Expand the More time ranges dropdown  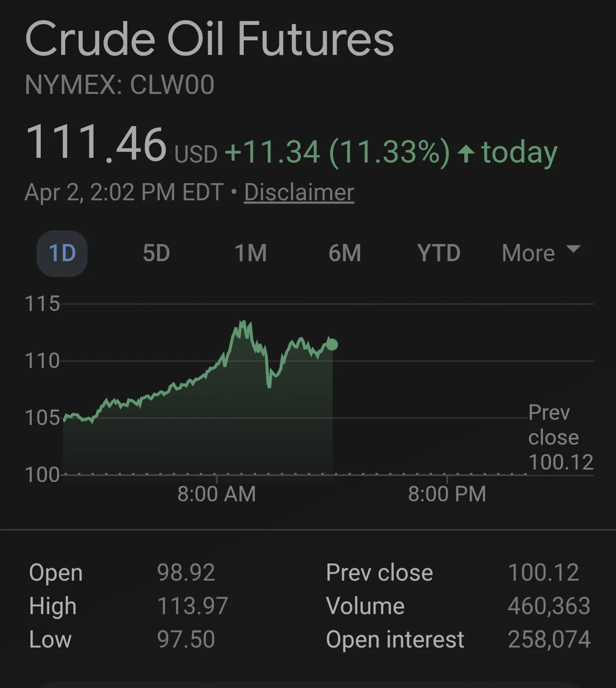click(x=541, y=253)
